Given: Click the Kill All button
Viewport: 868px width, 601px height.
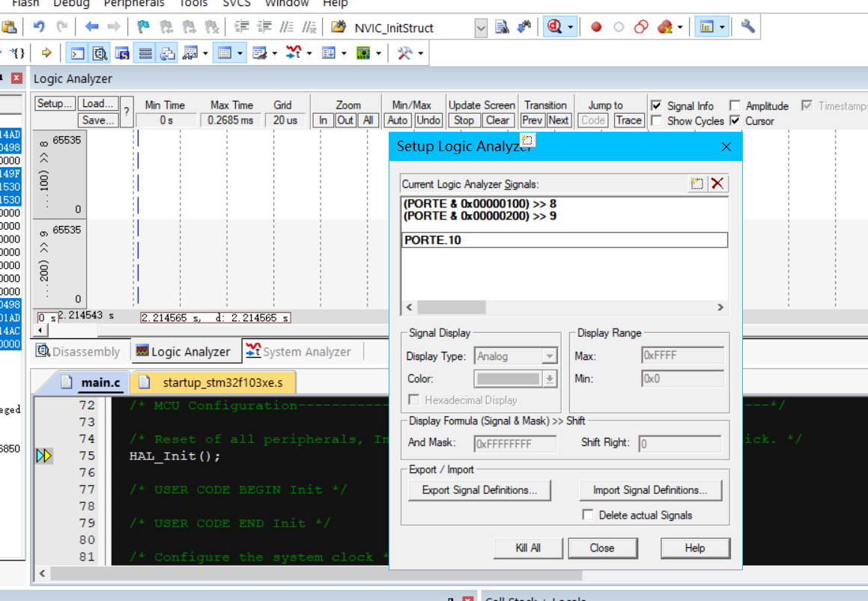Looking at the screenshot, I should click(x=527, y=548).
